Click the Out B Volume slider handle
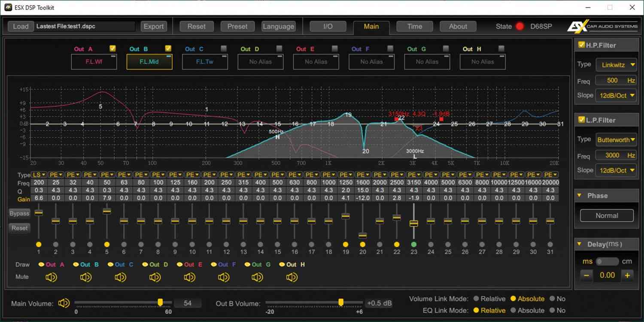Screen dimensions: 644x322 (341, 303)
